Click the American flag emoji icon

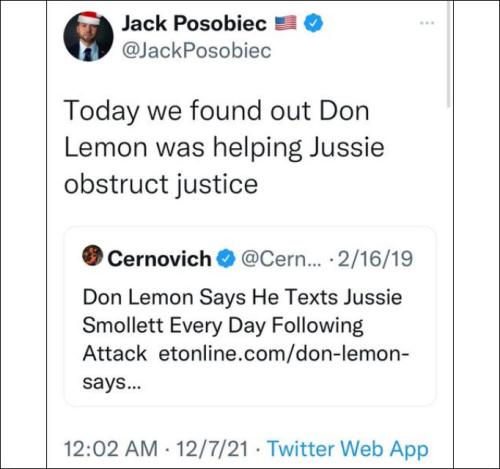tap(285, 23)
